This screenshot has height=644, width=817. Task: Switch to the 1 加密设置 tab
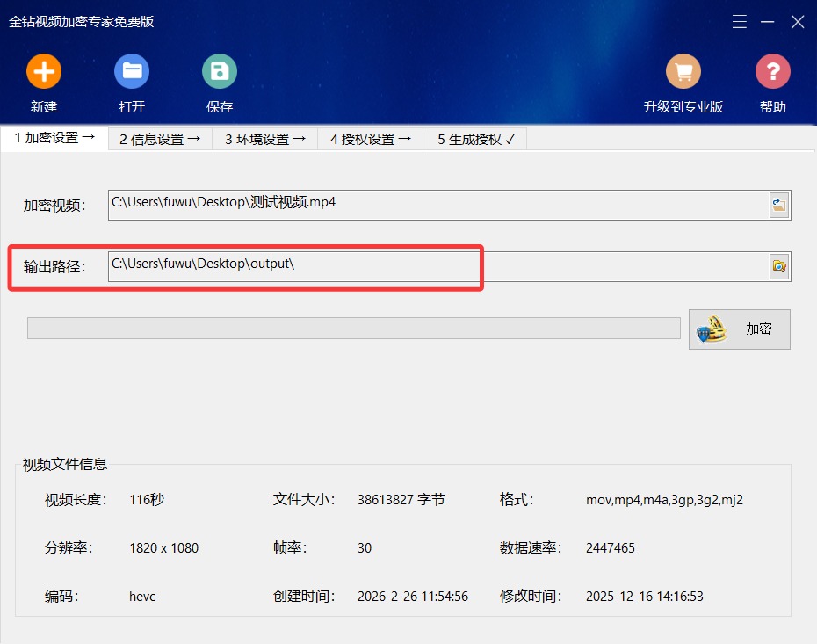(54, 138)
